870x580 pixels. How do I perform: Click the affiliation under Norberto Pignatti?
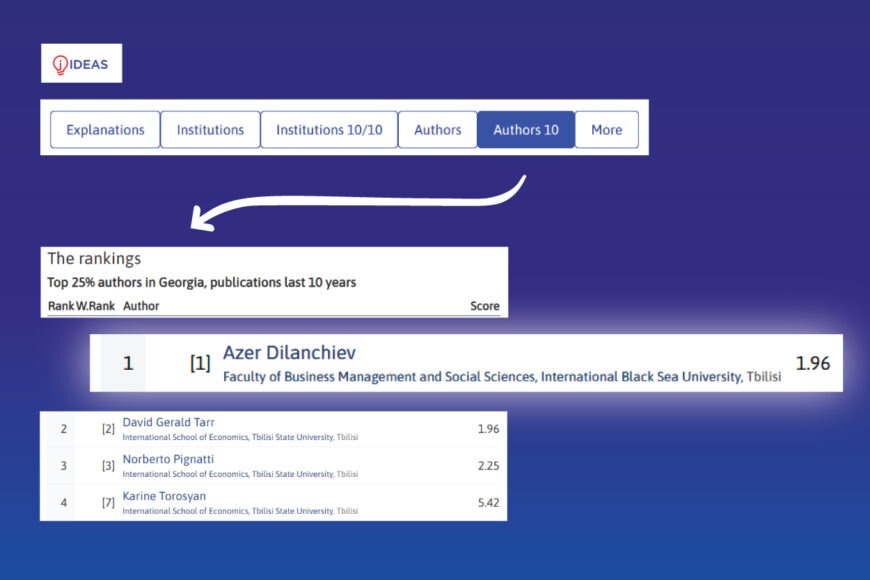click(240, 474)
